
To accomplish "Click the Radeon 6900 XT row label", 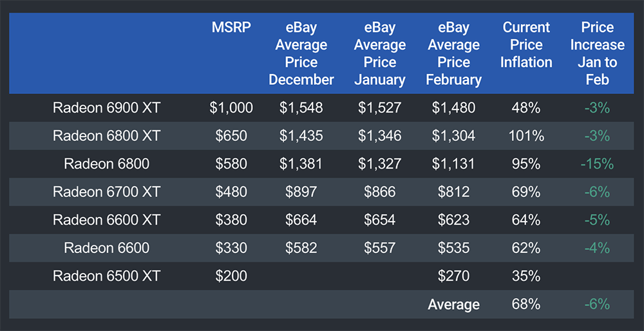I will click(x=107, y=108).
